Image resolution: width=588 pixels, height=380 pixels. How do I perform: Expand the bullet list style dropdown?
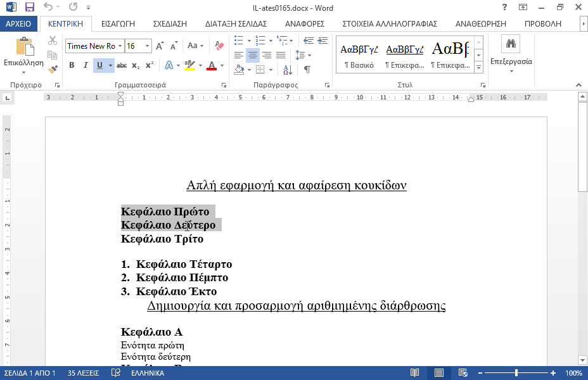249,41
